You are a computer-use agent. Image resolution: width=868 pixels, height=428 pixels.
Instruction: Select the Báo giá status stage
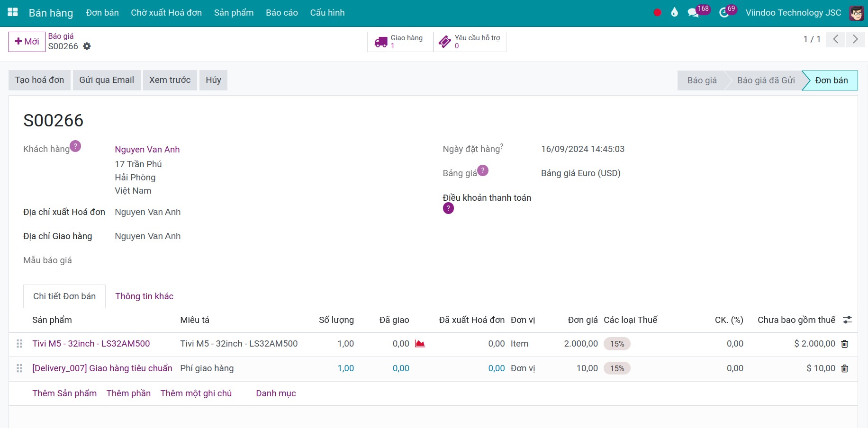[702, 80]
